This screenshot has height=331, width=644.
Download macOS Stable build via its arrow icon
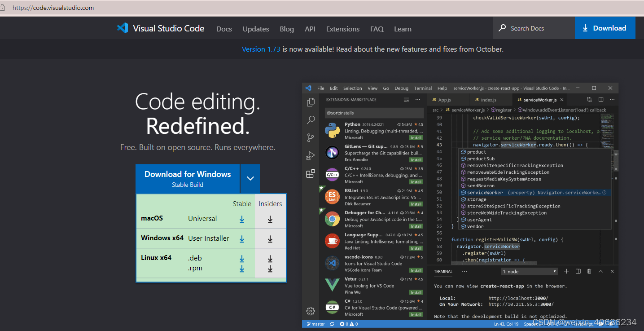[x=242, y=219]
